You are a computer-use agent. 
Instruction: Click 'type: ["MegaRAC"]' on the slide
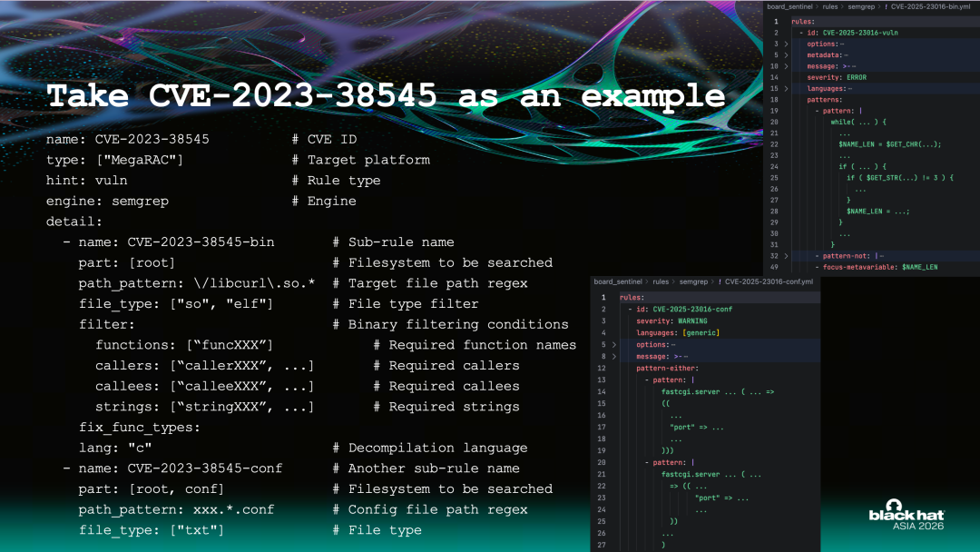click(114, 160)
